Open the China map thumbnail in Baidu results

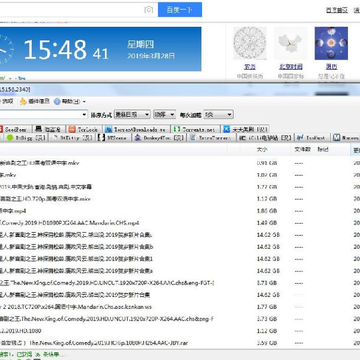point(290,43)
